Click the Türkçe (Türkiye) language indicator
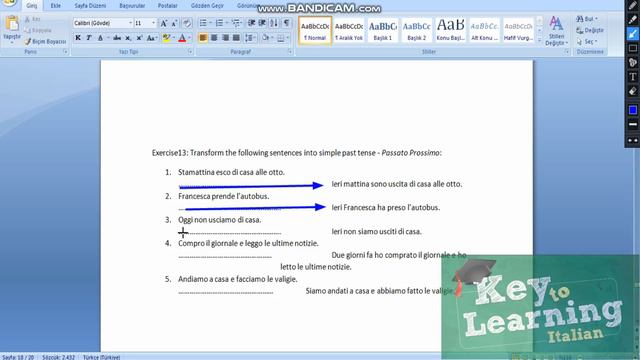Screen dimensions: 640x360 coord(102,357)
